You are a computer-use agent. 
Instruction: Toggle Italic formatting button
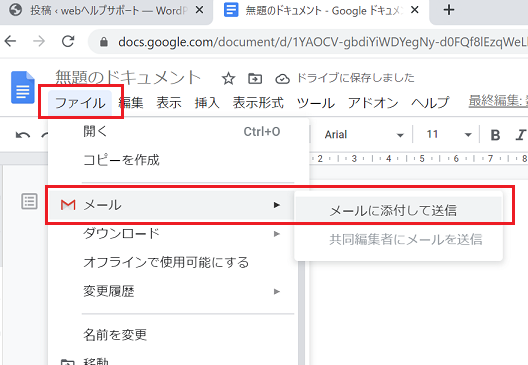tap(520, 135)
